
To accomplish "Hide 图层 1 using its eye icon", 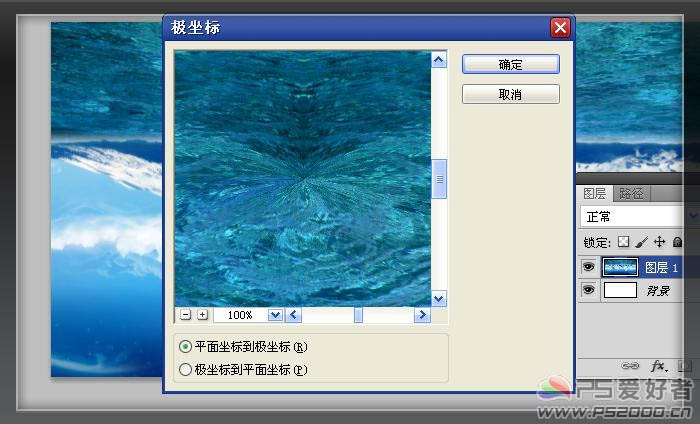I will point(588,267).
